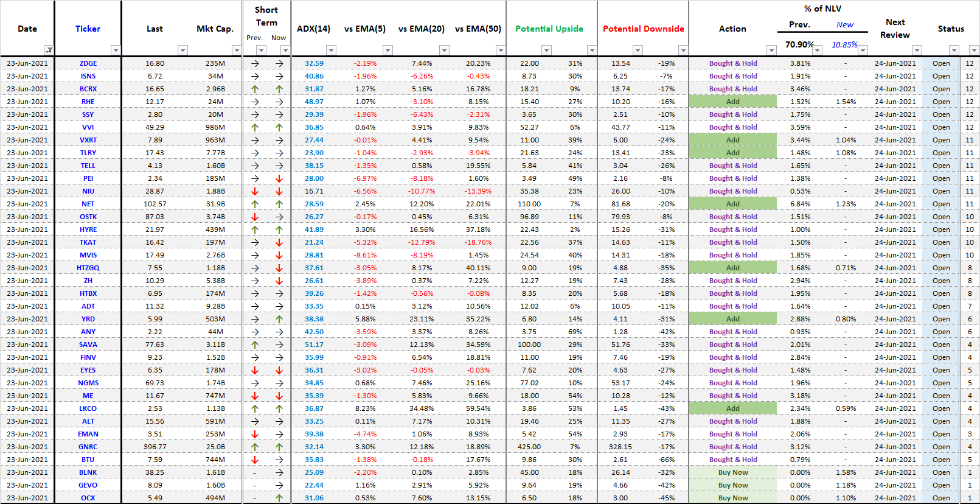Open the Short Term Now filter dropdown
The height and width of the screenshot is (504, 980).
point(285,50)
